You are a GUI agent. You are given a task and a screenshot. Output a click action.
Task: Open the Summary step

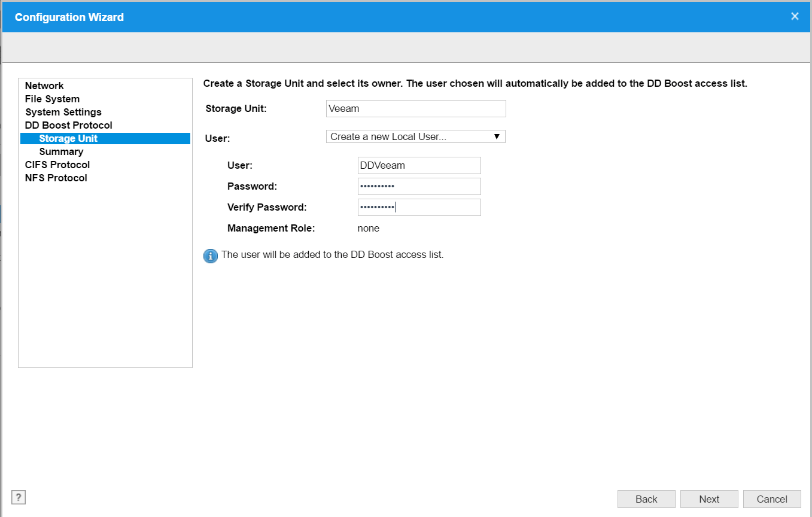[61, 151]
